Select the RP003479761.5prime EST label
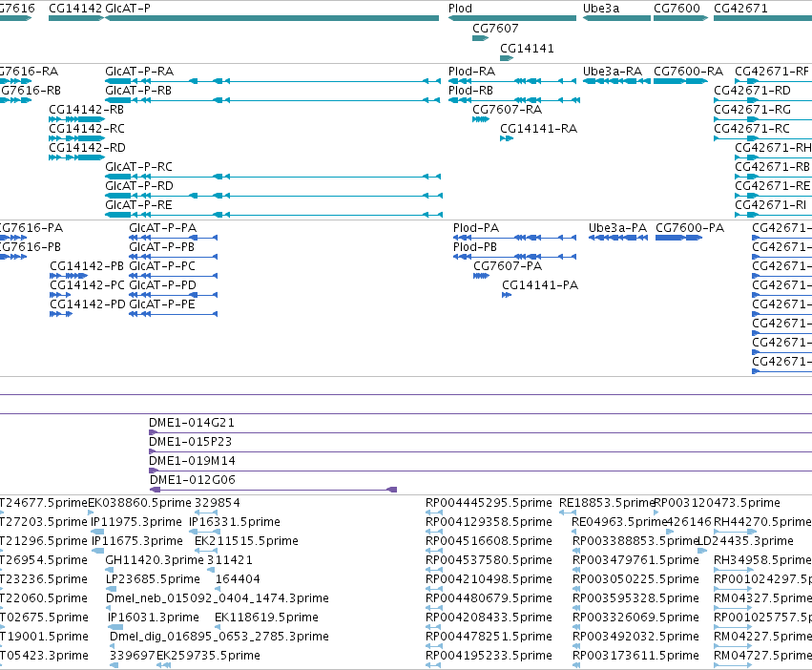Image resolution: width=812 pixels, height=670 pixels. pos(635,560)
